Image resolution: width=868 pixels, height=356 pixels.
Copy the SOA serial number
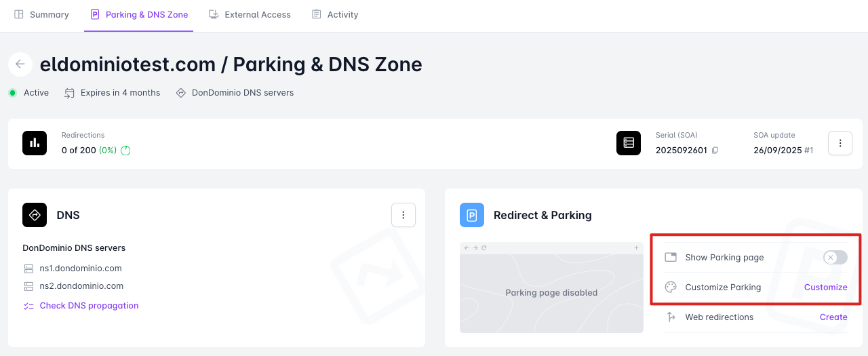coord(715,151)
